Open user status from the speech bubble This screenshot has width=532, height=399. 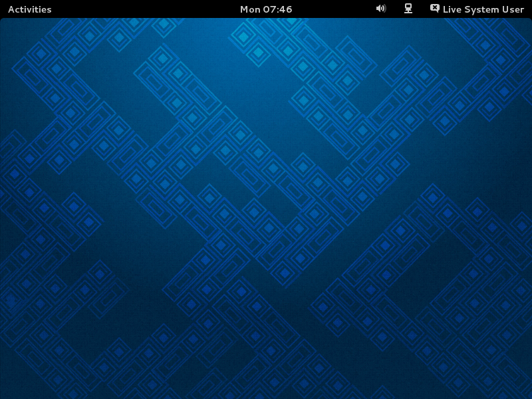(x=435, y=9)
